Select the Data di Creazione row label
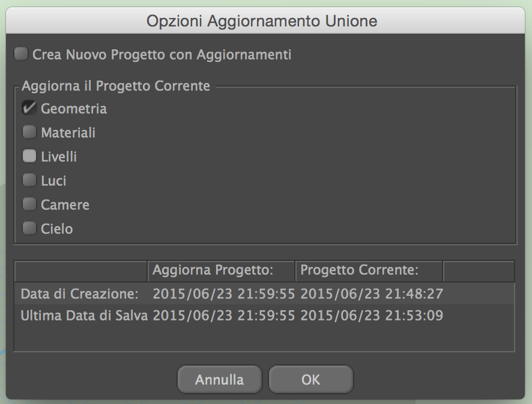This screenshot has width=532, height=404. pyautogui.click(x=80, y=295)
